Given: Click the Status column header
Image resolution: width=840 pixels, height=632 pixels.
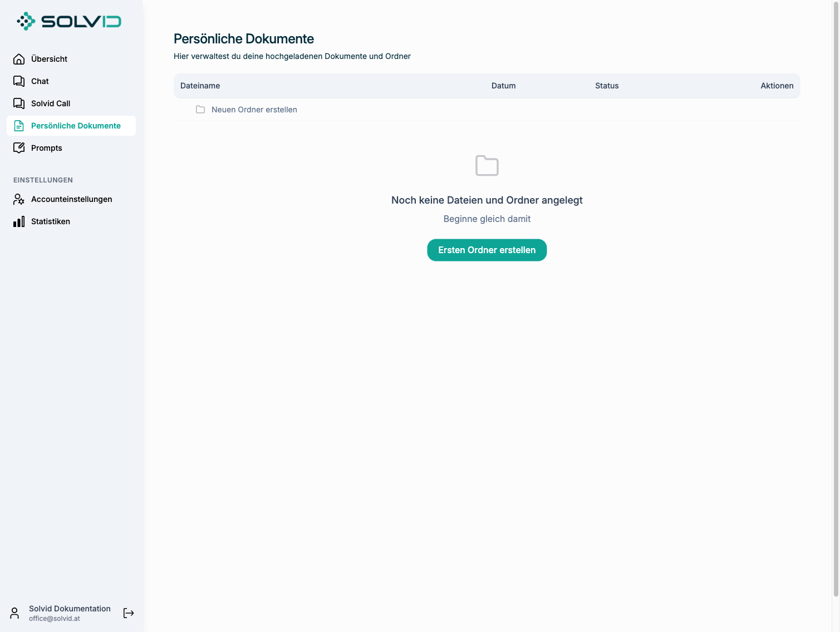Looking at the screenshot, I should pyautogui.click(x=607, y=86).
